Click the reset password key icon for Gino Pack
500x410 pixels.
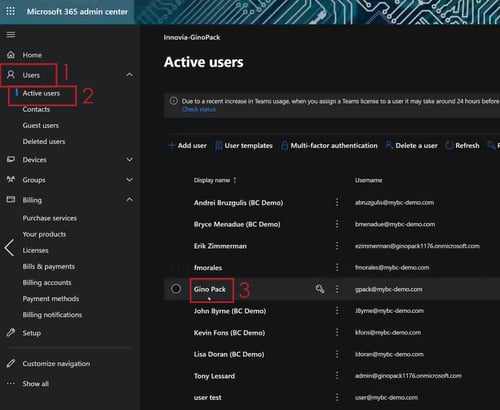[320, 289]
